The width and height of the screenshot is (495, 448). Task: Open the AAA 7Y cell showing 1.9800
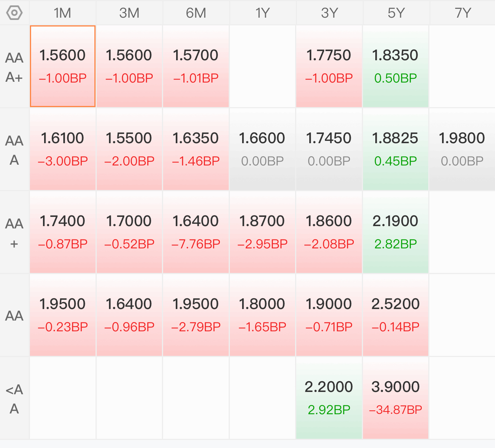coord(462,149)
